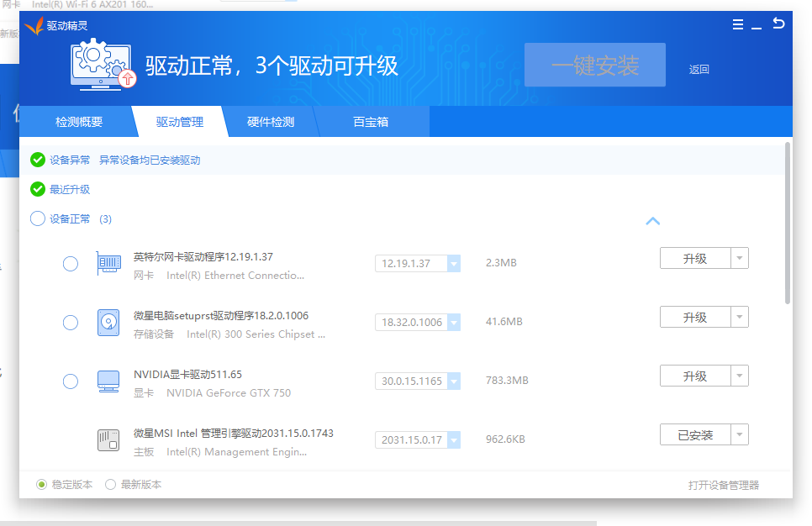Image resolution: width=812 pixels, height=526 pixels.
Task: Open 打开设备管理器 link
Action: pos(723,485)
